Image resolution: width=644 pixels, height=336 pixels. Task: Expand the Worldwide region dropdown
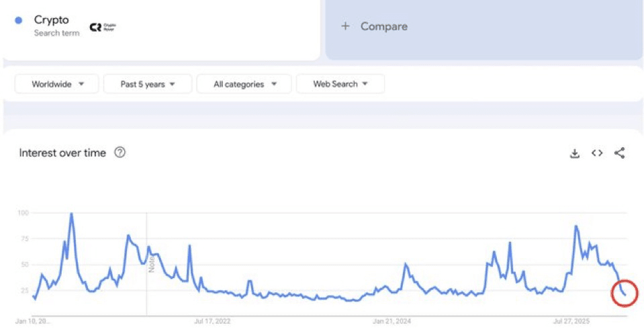coord(56,84)
